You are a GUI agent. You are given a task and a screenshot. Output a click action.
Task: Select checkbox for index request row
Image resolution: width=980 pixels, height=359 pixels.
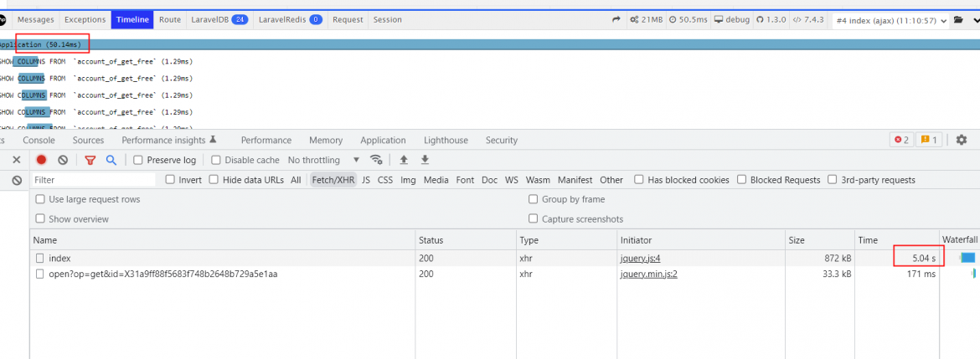click(40, 258)
